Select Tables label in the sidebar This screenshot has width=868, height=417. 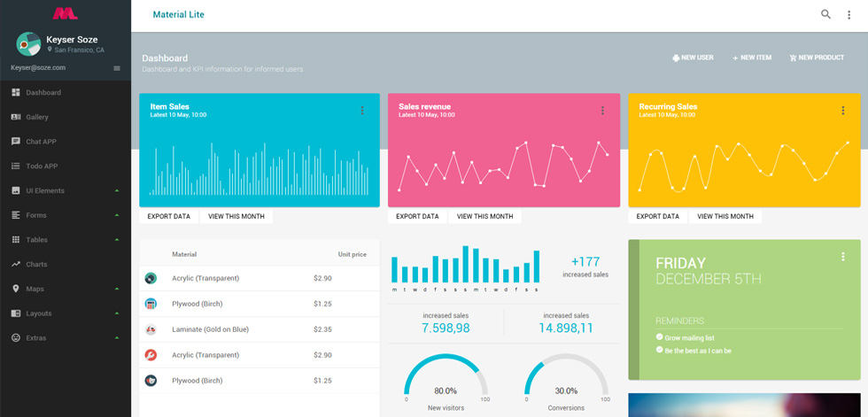(x=36, y=239)
